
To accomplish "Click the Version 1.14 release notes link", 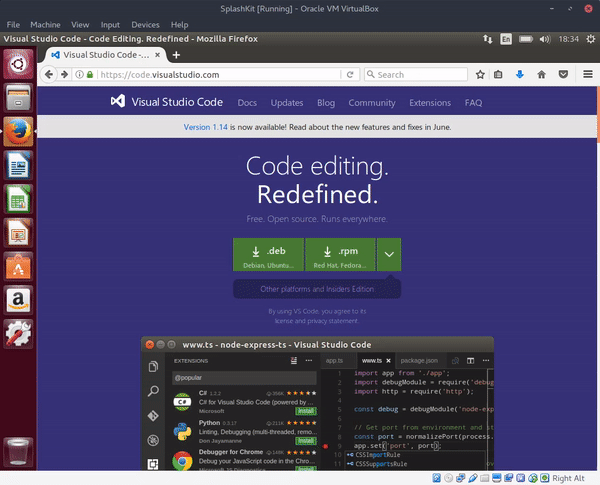I will tap(205, 127).
